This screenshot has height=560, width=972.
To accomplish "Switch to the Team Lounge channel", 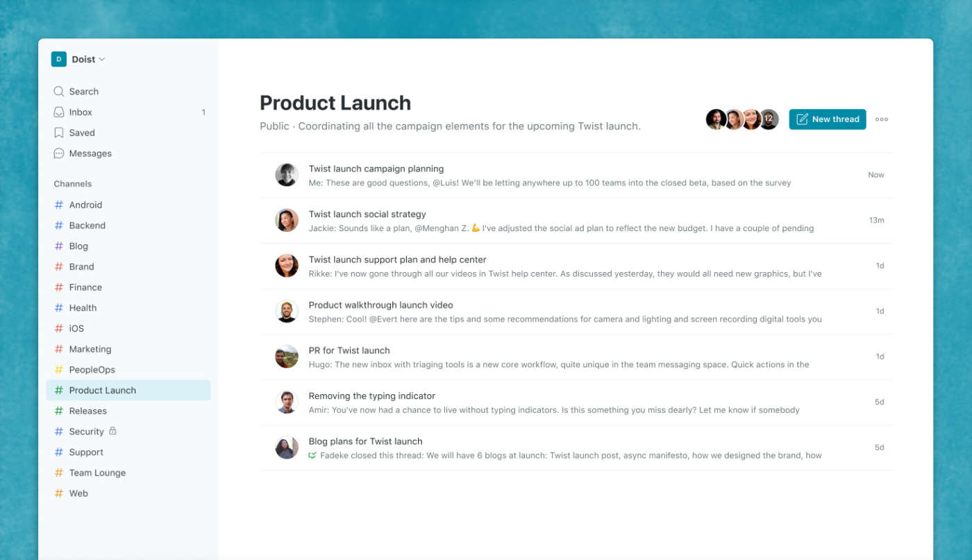I will coord(97,473).
